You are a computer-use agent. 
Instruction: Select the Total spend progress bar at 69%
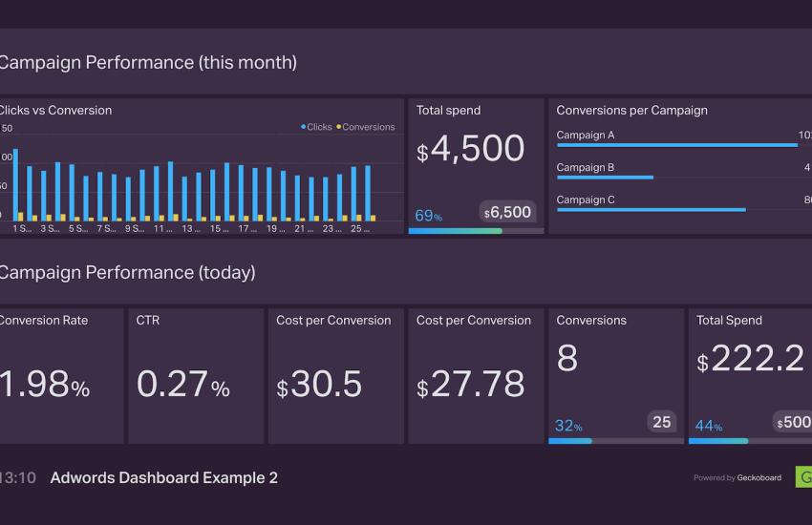point(476,231)
